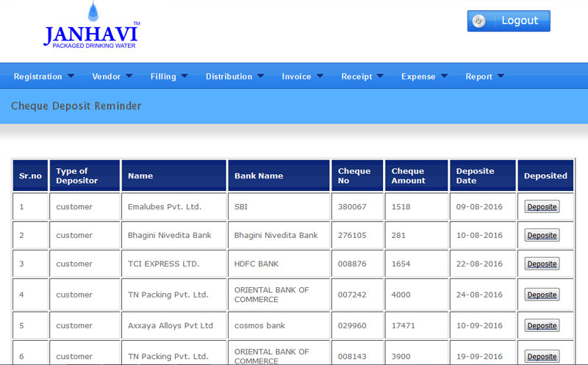Expand the arrow beside Registration
The height and width of the screenshot is (365, 588).
pyautogui.click(x=71, y=76)
